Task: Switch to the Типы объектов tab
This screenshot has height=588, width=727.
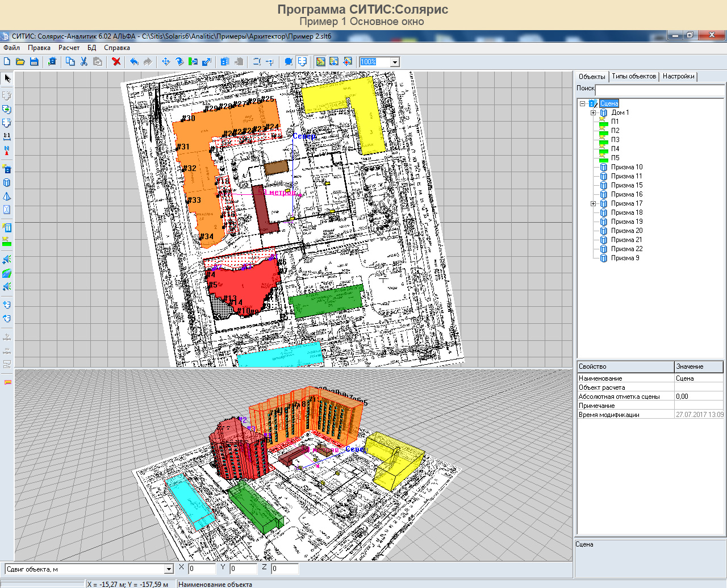Action: coord(634,76)
